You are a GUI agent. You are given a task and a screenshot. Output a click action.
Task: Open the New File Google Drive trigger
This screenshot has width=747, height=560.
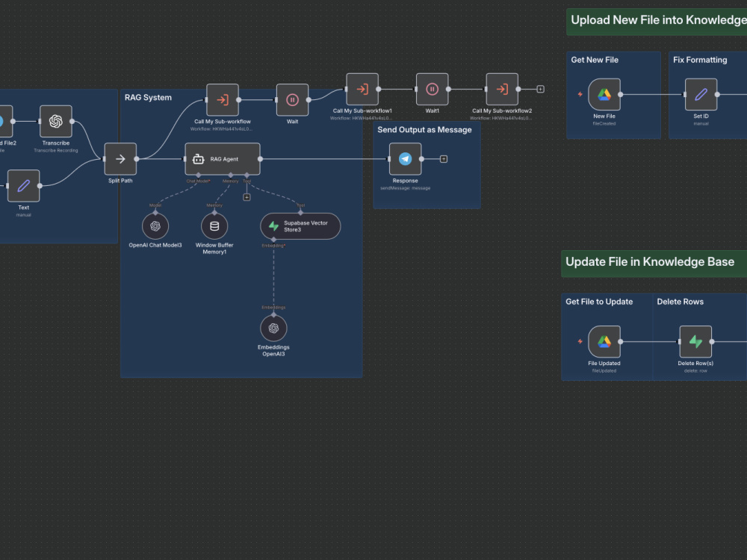coord(604,94)
